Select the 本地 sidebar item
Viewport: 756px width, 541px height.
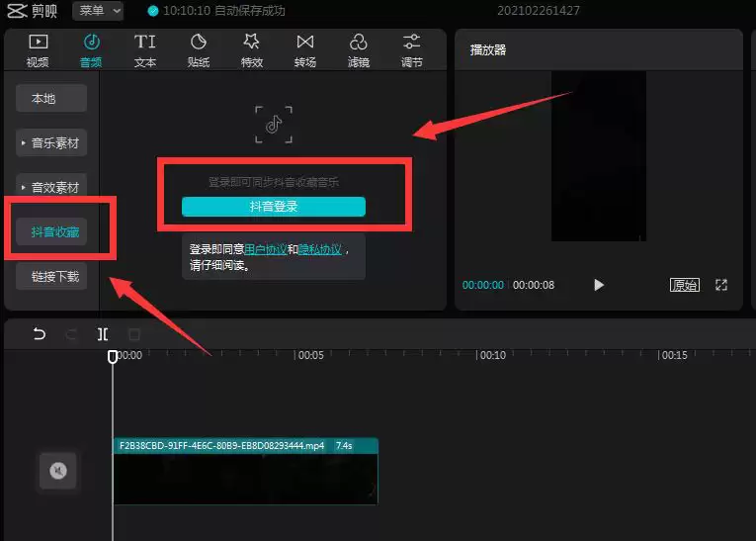tap(51, 99)
